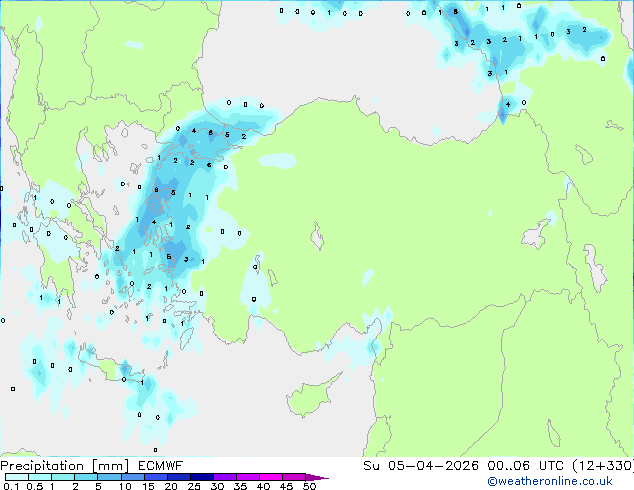Select the 2–5 mm legend color box
Screen dimensions: 634x490
(86, 477)
